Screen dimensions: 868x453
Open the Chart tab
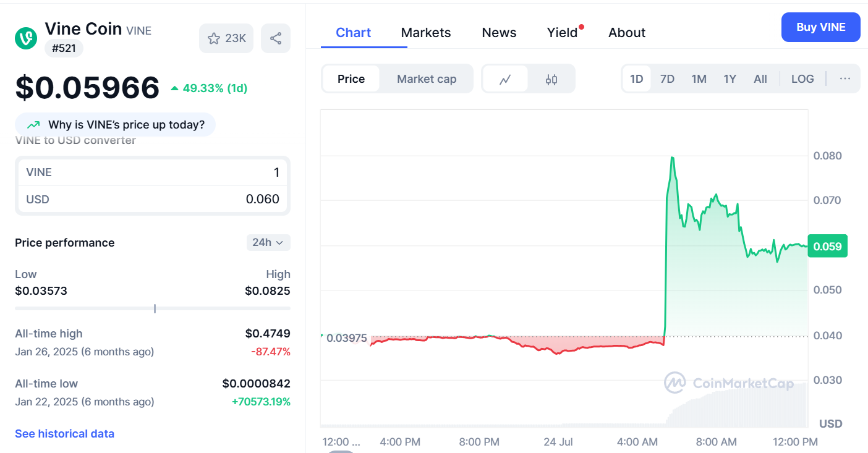(354, 33)
